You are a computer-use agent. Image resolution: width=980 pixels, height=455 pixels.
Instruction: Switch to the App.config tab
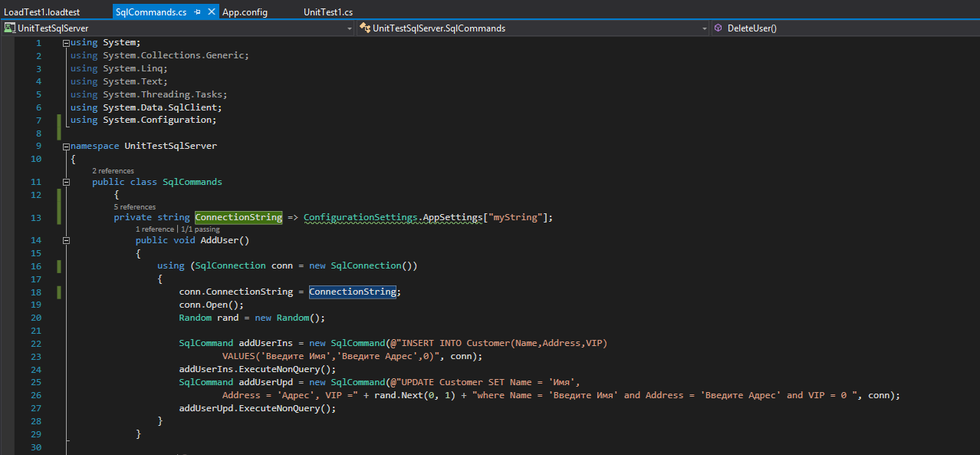click(245, 12)
